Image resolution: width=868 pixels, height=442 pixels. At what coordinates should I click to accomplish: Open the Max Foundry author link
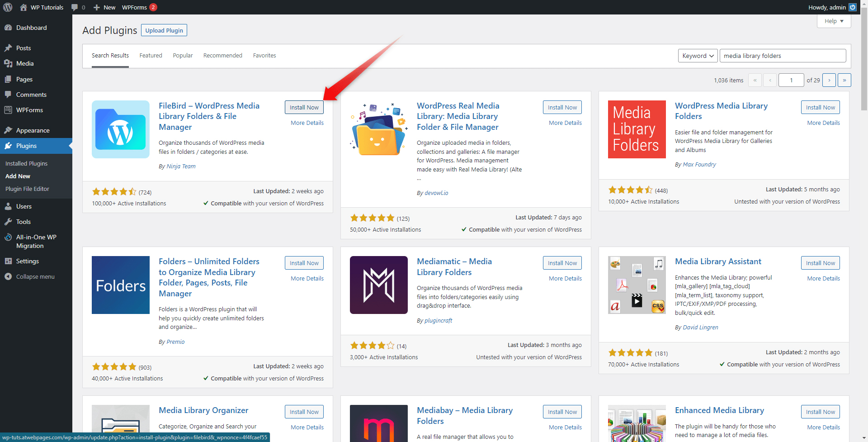tap(699, 165)
